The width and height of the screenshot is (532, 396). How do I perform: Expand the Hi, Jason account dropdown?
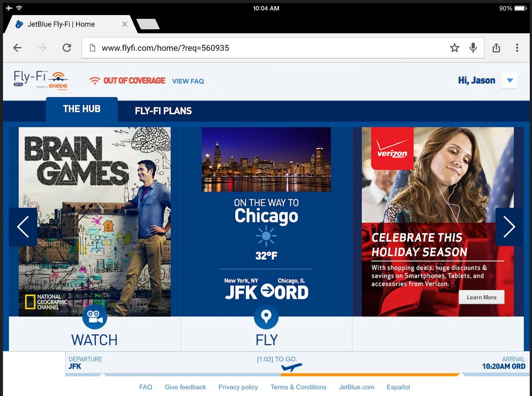pos(509,80)
